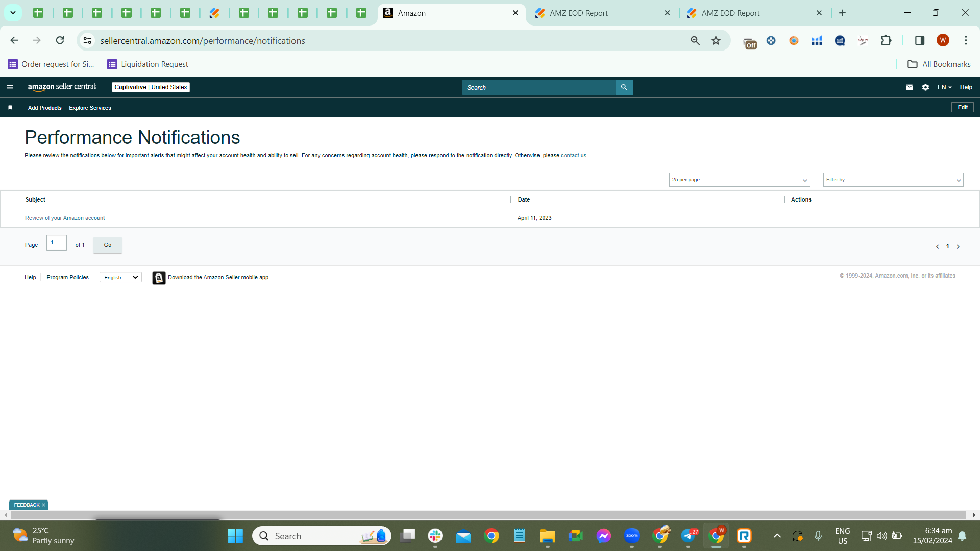980x551 pixels.
Task: Open Download the Amazon Seller mobile app link
Action: pos(218,278)
